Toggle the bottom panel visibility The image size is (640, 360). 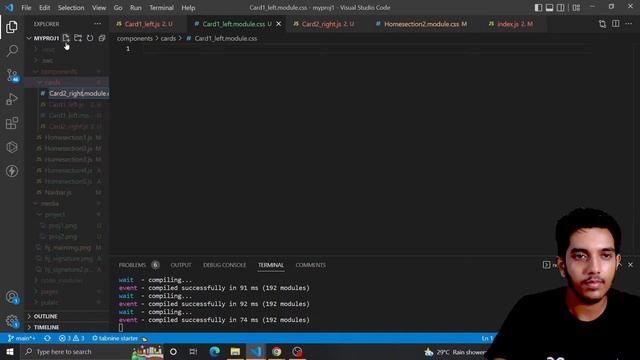coord(549,7)
